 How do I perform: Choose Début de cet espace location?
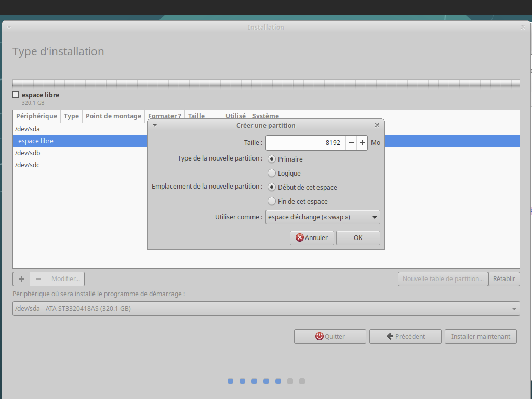click(x=272, y=187)
